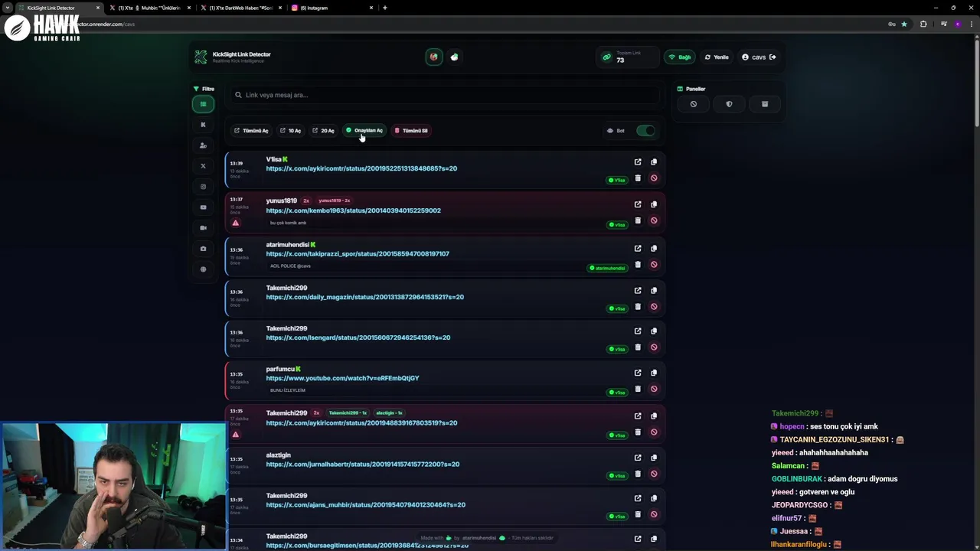Open x.com/jurnalhabertr status link
This screenshot has height=551, width=980.
[362, 465]
